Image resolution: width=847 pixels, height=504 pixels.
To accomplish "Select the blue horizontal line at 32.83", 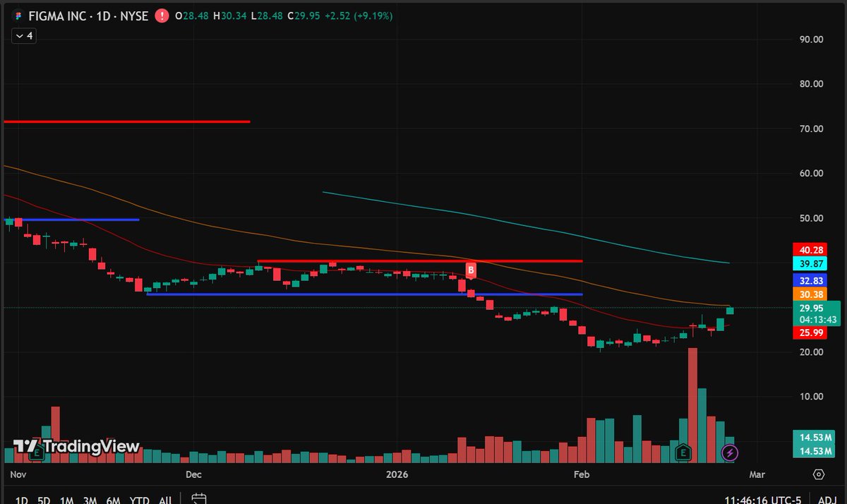I will (364, 294).
